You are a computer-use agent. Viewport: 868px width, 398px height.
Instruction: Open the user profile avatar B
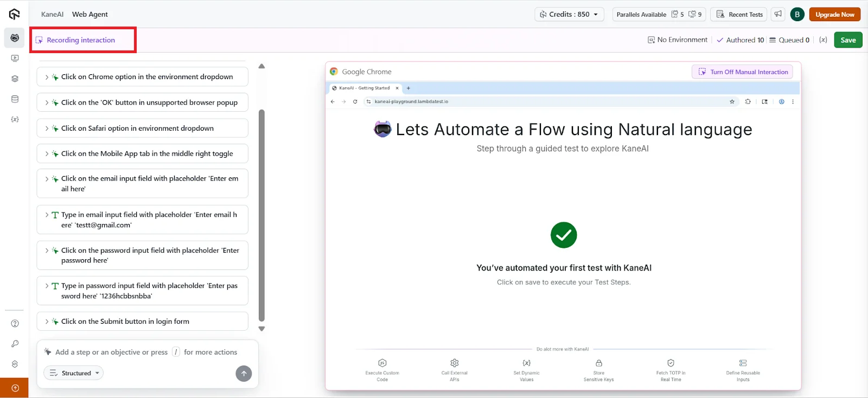(797, 14)
